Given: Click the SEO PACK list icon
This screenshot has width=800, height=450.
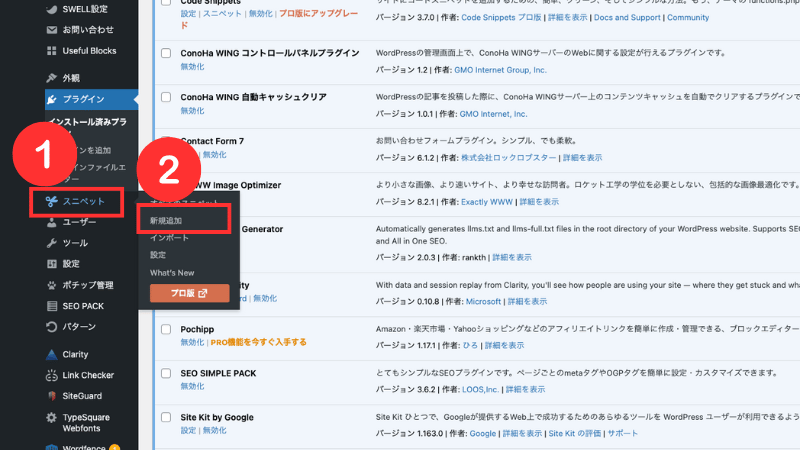Looking at the screenshot, I should (x=52, y=306).
